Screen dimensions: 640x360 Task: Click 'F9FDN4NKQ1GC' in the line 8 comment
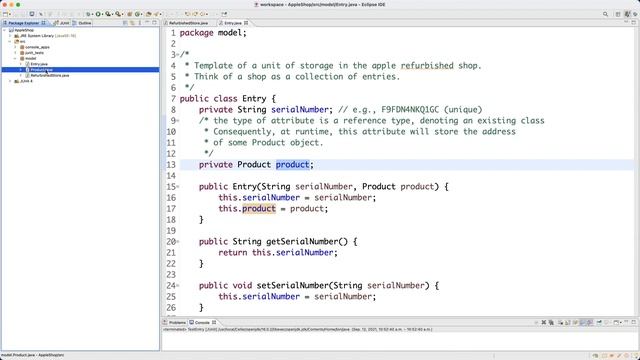coord(410,109)
